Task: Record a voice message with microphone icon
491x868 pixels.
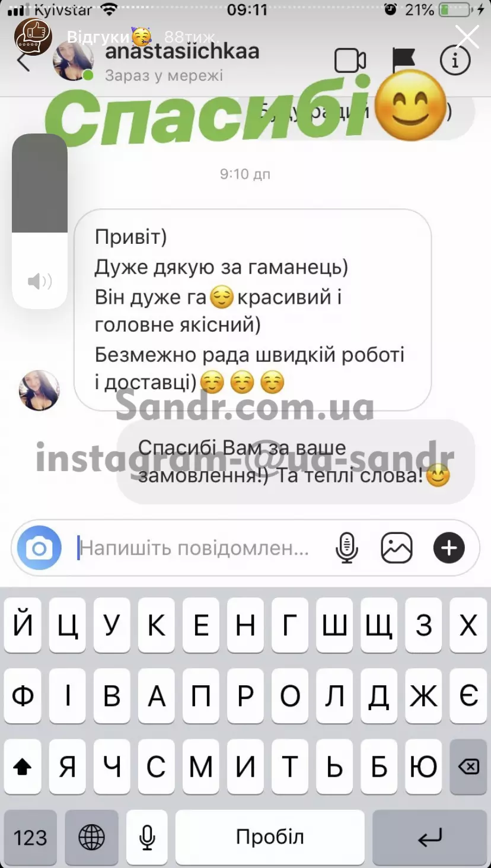Action: 346,548
